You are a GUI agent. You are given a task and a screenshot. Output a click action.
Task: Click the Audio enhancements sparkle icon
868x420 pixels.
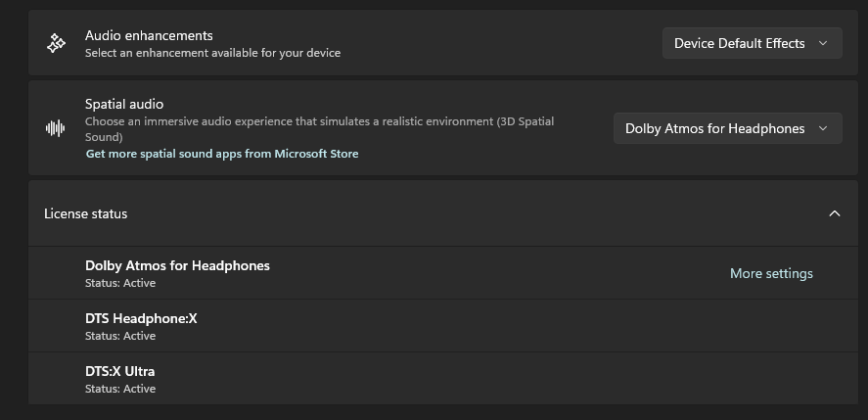[56, 43]
